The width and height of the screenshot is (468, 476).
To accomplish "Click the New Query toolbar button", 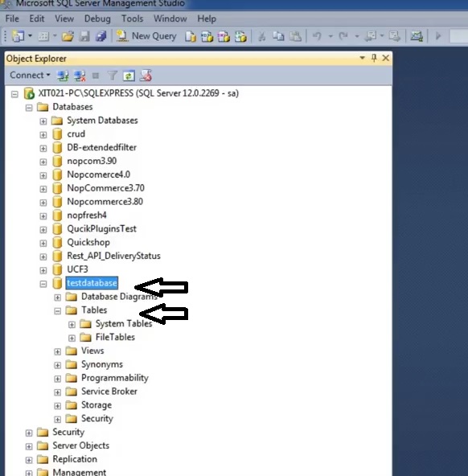I will coord(147,36).
